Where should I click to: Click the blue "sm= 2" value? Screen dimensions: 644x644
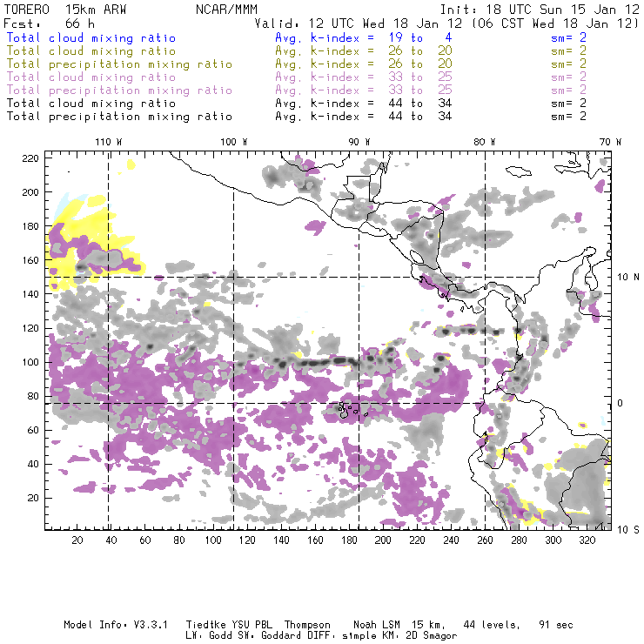click(x=568, y=37)
